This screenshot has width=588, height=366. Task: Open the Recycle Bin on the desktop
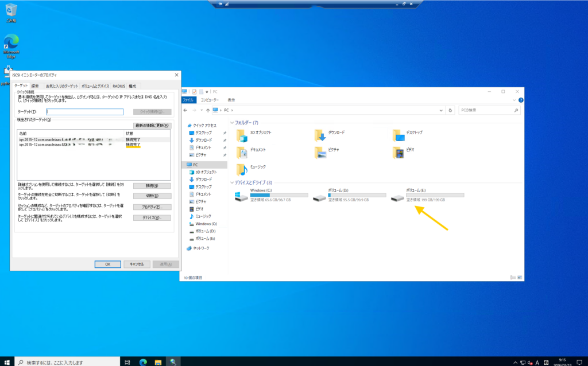coord(11,10)
